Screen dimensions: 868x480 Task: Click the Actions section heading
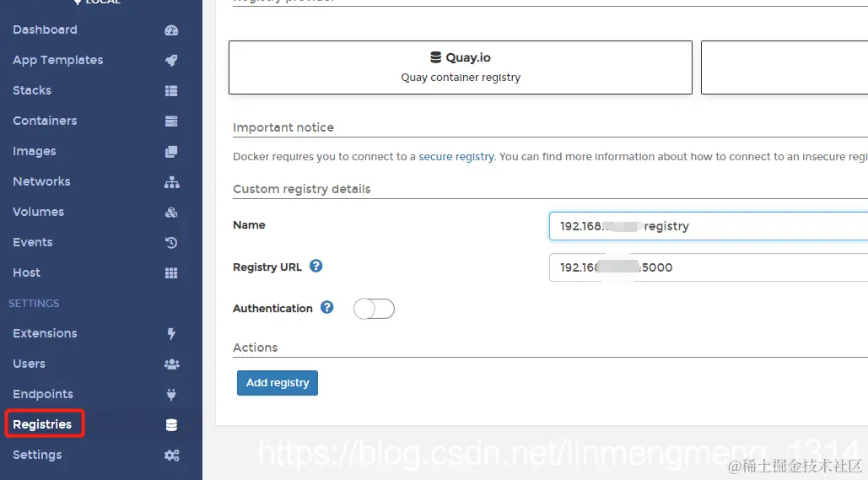tap(256, 348)
